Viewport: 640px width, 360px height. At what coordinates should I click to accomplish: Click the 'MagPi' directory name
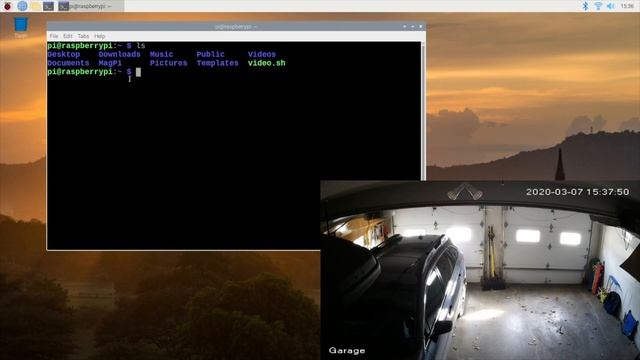[110, 63]
